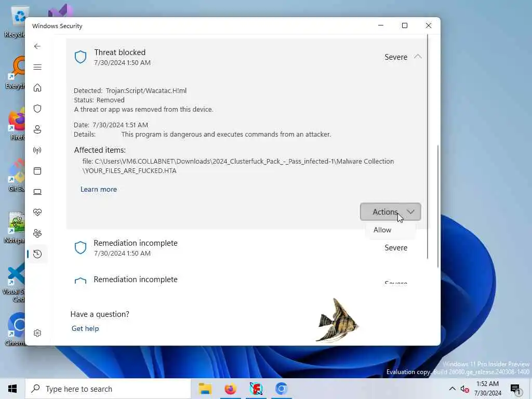Select the Git Bash desktop shortcut
The width and height of the screenshot is (532, 399).
16,176
